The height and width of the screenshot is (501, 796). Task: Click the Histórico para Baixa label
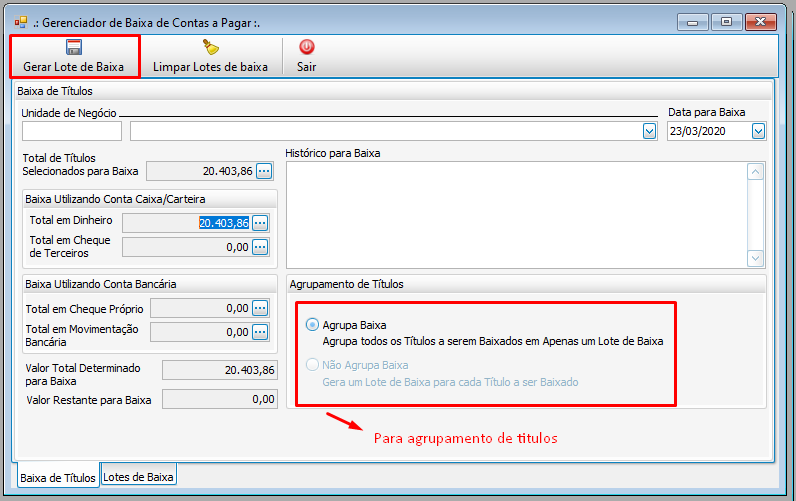[x=333, y=153]
